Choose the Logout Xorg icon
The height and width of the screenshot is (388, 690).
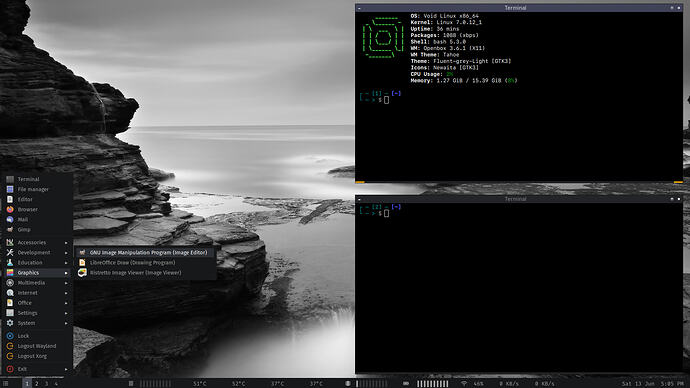point(10,356)
